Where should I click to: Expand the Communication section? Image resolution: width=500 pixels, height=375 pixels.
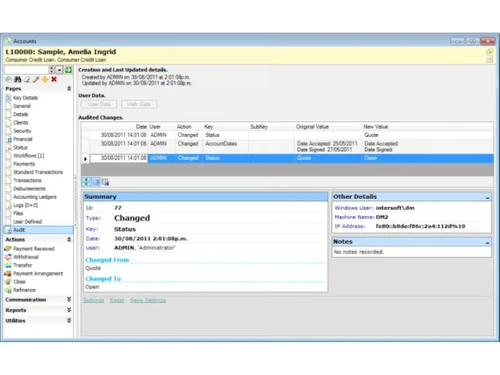(x=69, y=299)
